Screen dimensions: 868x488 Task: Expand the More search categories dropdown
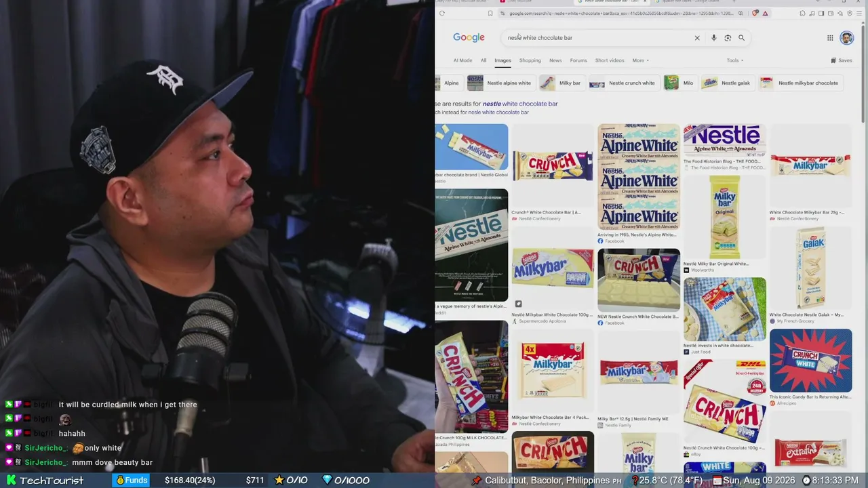coord(641,60)
